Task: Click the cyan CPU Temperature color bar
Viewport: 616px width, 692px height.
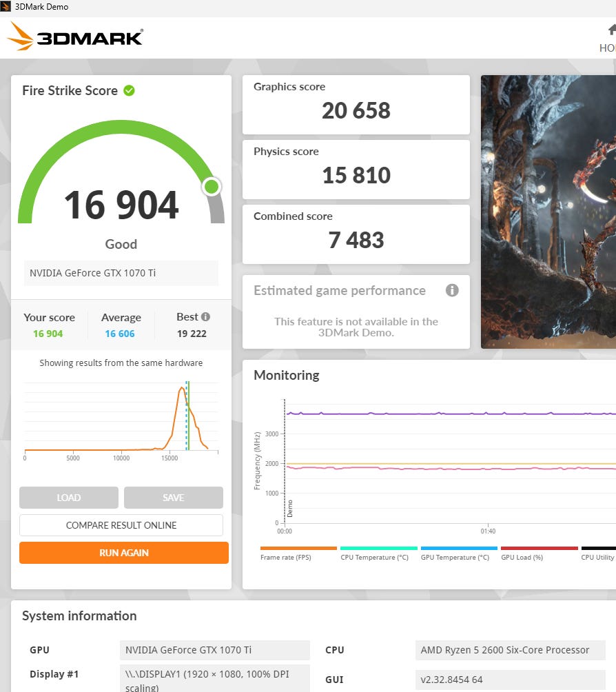Action: coord(378,548)
